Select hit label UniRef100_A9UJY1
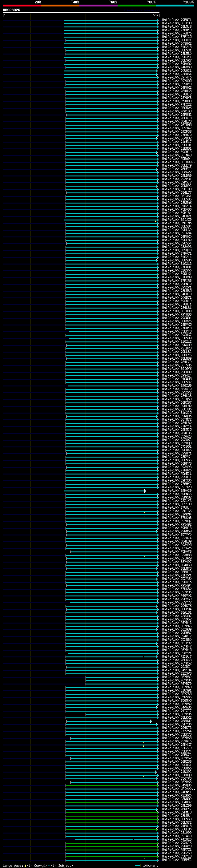The height and width of the screenshot is (868, 197). pyautogui.click(x=176, y=57)
